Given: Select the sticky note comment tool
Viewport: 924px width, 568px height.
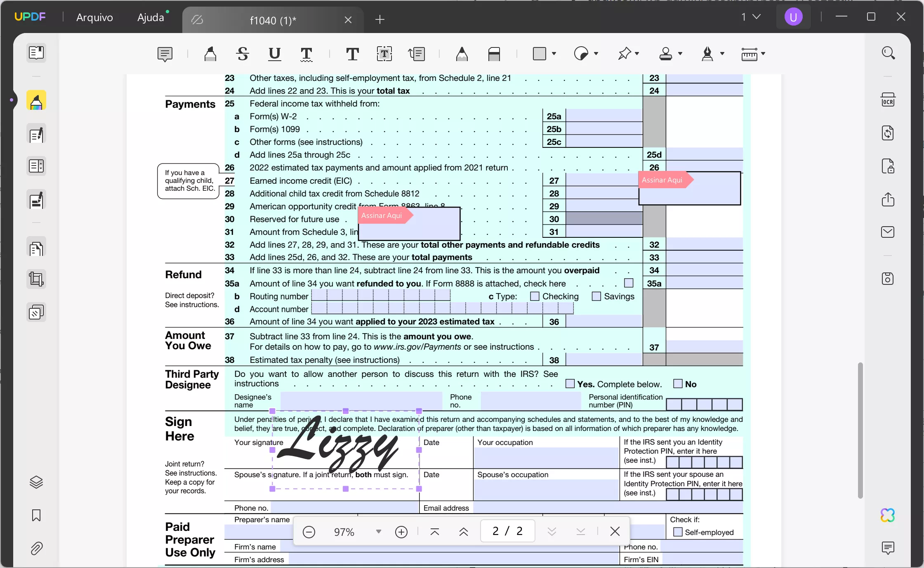Looking at the screenshot, I should pyautogui.click(x=165, y=54).
